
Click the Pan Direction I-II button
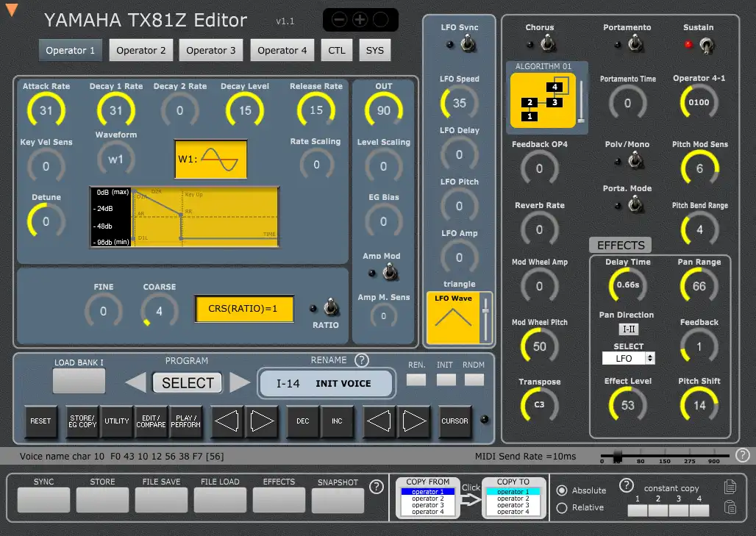[629, 329]
